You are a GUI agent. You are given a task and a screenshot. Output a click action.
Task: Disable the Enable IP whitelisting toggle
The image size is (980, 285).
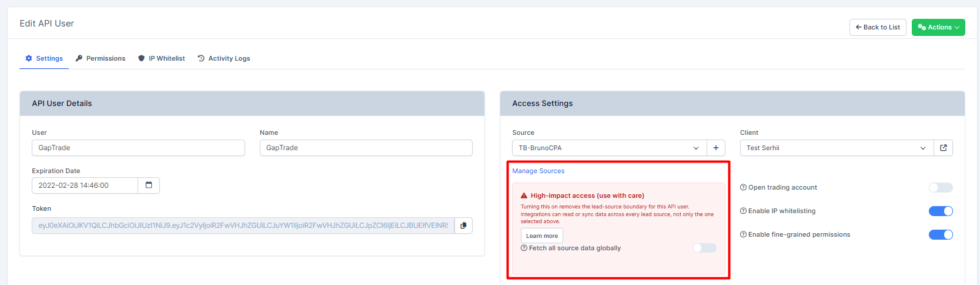(x=940, y=211)
